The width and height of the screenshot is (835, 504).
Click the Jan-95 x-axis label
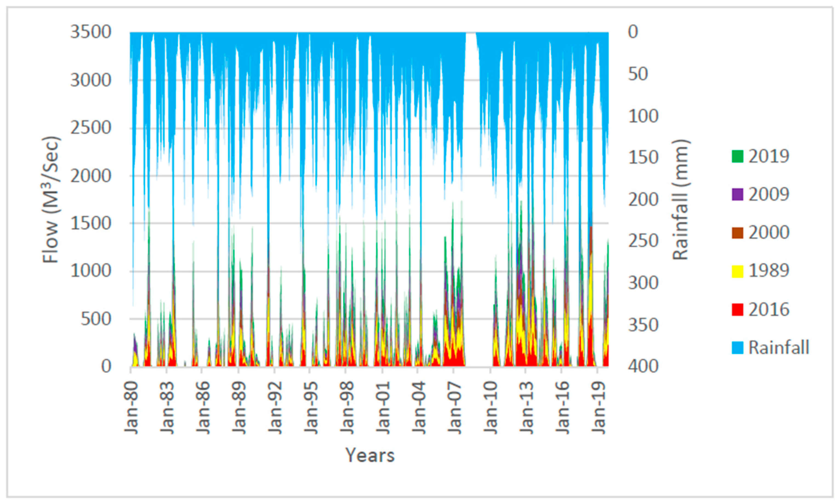point(310,408)
